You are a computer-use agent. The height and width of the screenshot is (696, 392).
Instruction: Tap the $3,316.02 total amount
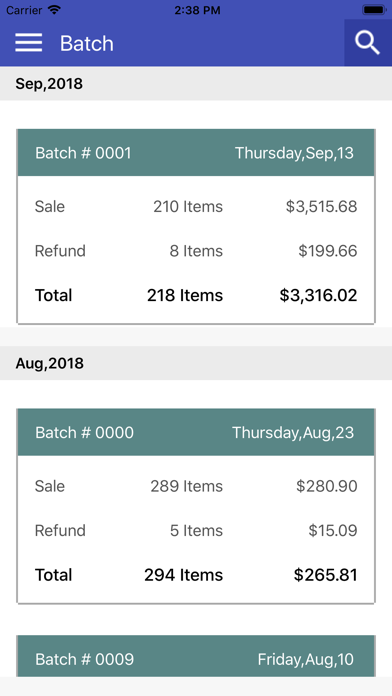click(x=318, y=295)
